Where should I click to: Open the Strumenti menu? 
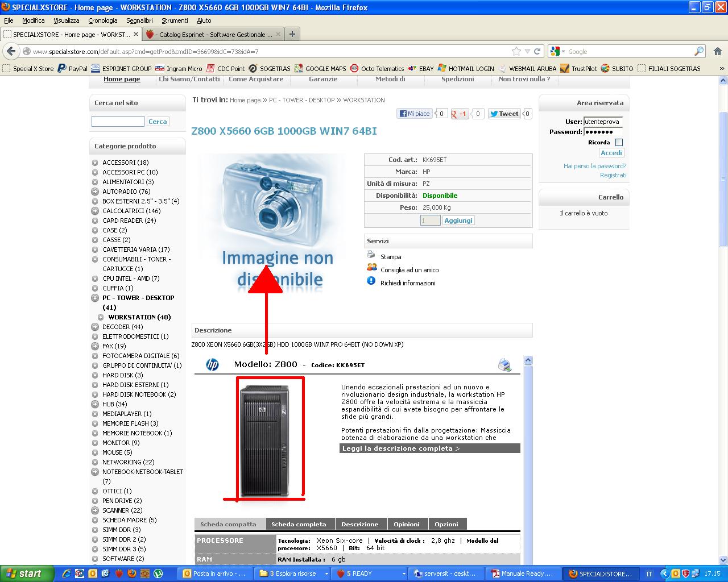175,20
